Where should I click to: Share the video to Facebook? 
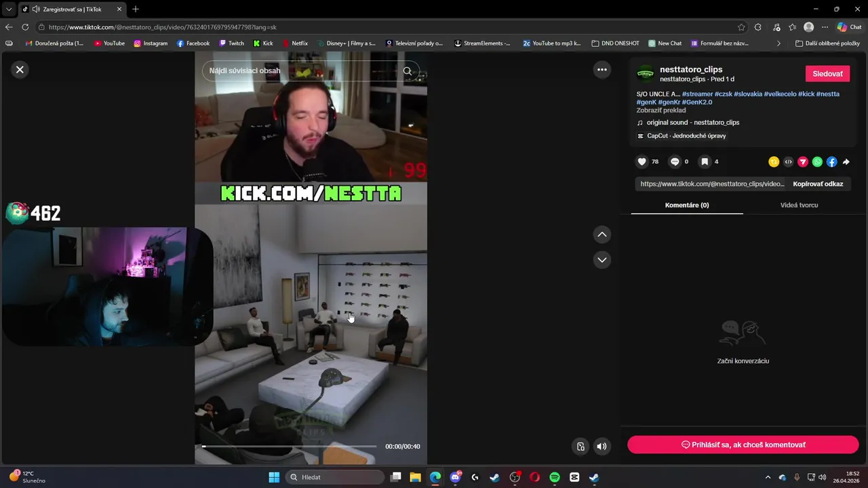click(831, 162)
